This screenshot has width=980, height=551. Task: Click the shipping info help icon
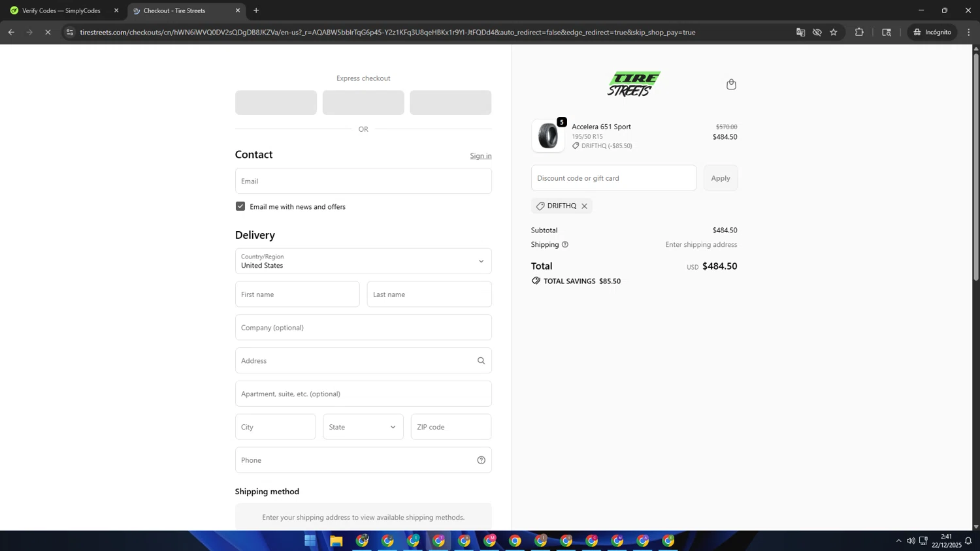[x=565, y=245]
